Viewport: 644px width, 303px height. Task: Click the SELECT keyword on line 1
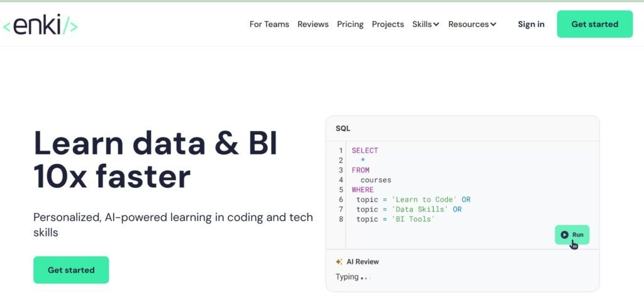point(365,151)
